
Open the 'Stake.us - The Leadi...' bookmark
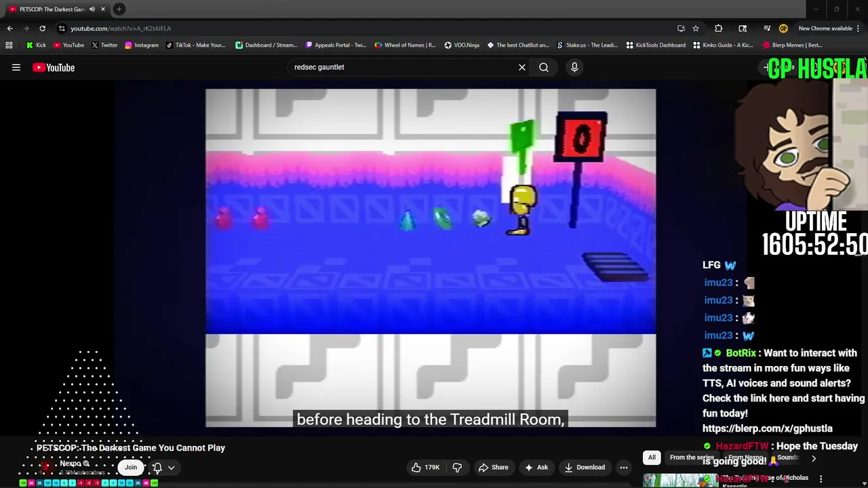587,45
